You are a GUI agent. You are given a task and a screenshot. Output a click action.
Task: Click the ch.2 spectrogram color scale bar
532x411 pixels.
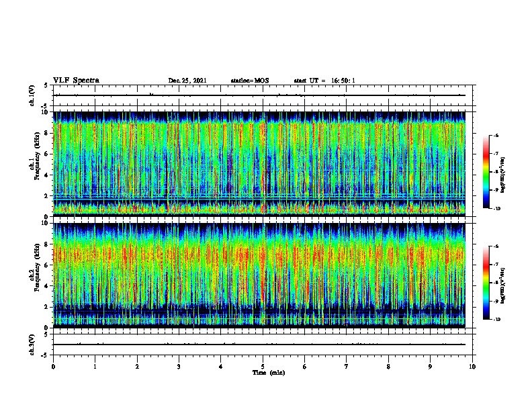pos(486,283)
